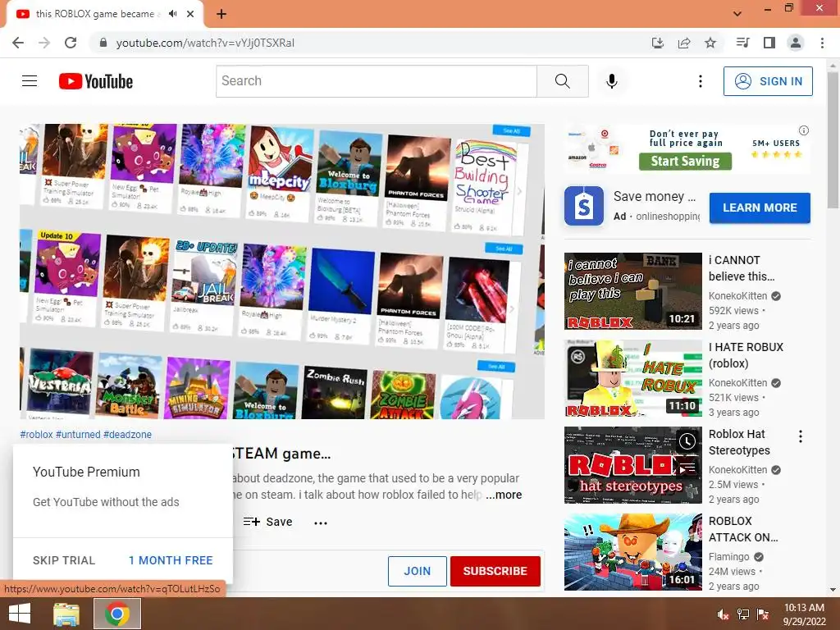Open Windows Start menu

tap(20, 614)
